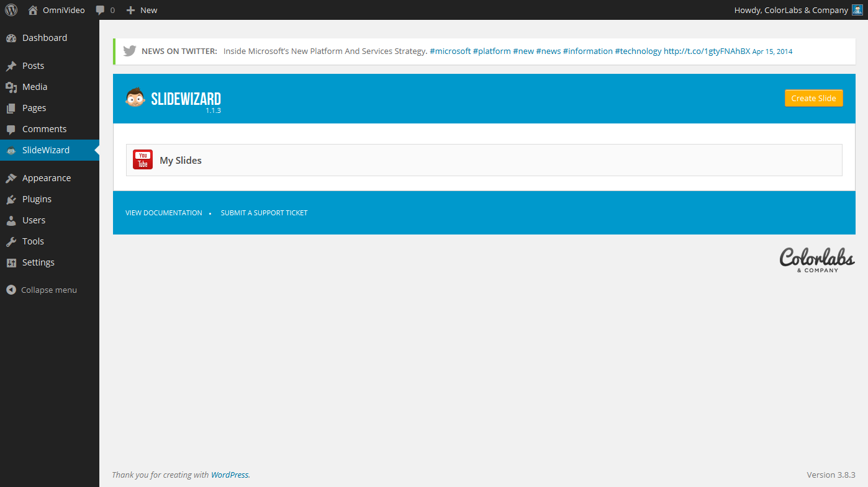Viewport: 868px width, 487px height.
Task: Click the Version 3.8.3 footer text
Action: (831, 475)
